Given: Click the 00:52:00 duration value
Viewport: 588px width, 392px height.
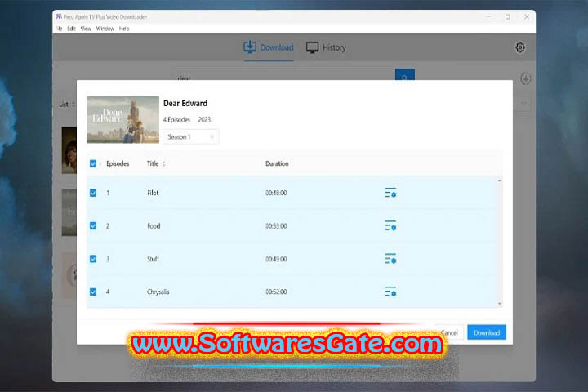Looking at the screenshot, I should pos(276,292).
